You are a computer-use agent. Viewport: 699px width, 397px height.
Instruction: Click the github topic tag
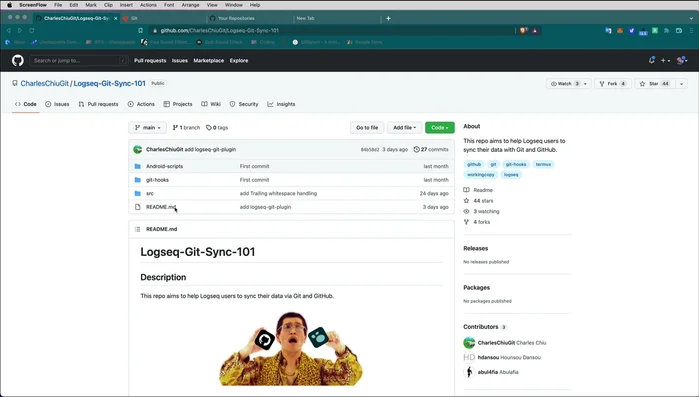tap(474, 164)
